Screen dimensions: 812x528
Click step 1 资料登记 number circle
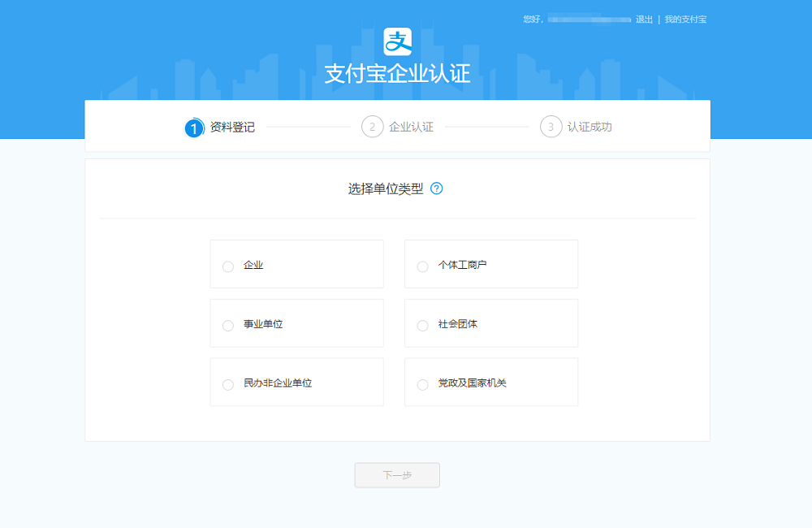pyautogui.click(x=194, y=128)
